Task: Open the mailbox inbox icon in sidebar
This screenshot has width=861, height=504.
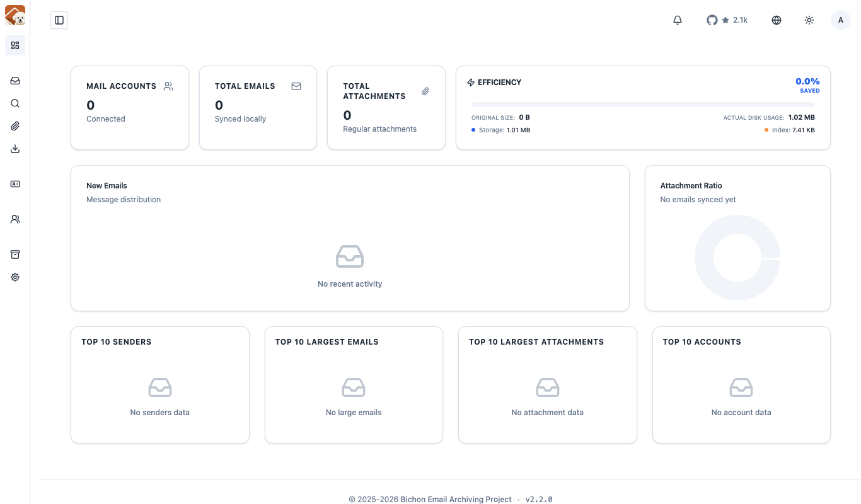Action: (15, 81)
